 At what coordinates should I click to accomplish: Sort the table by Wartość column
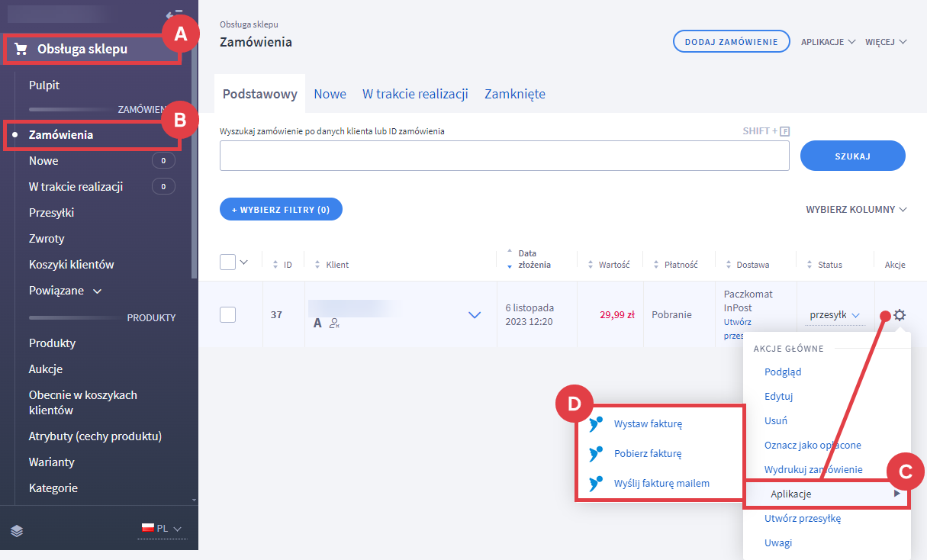click(610, 265)
